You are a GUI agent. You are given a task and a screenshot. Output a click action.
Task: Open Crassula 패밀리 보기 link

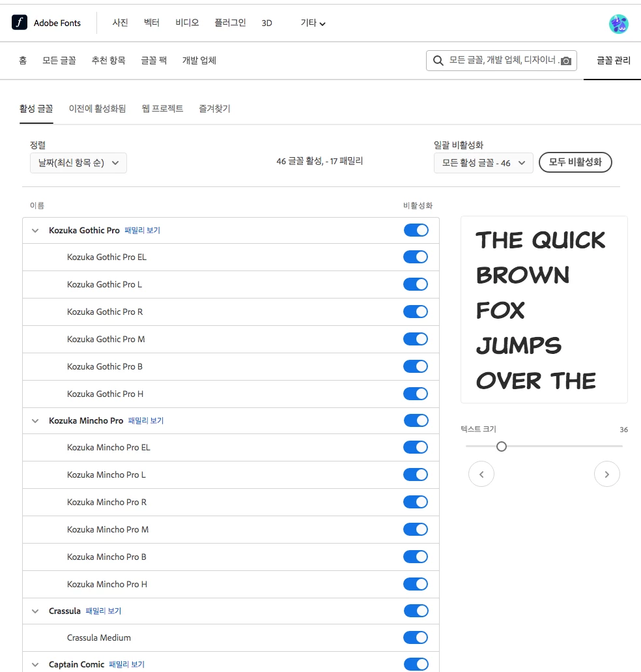point(103,611)
